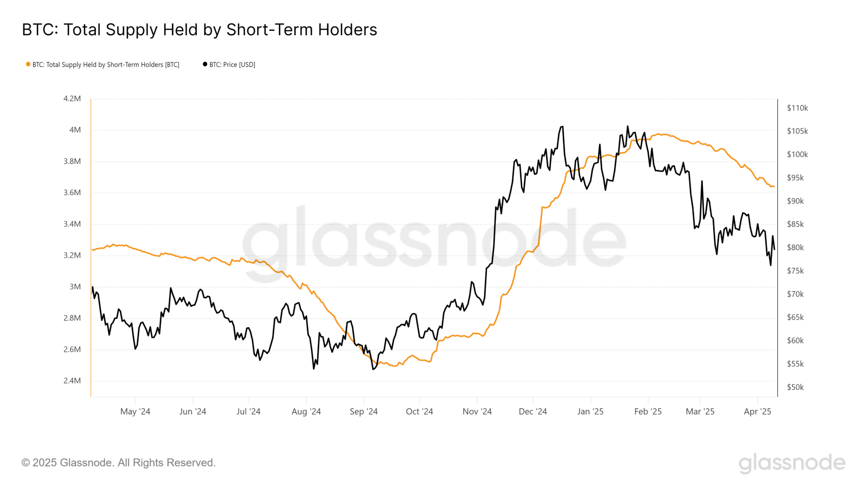The image size is (868, 488).
Task: Click the Apr '25 x-axis label
Action: tap(757, 411)
